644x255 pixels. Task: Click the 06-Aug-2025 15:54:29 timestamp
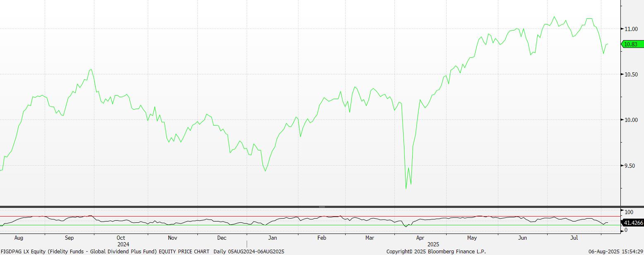coord(616,251)
